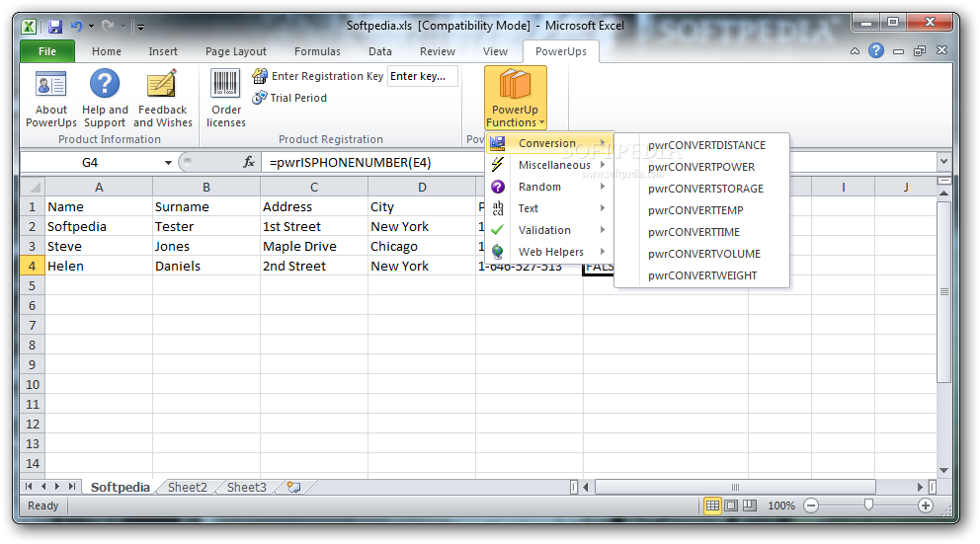Click the Redo icon
Screen dimensions: 980x544
click(108, 27)
